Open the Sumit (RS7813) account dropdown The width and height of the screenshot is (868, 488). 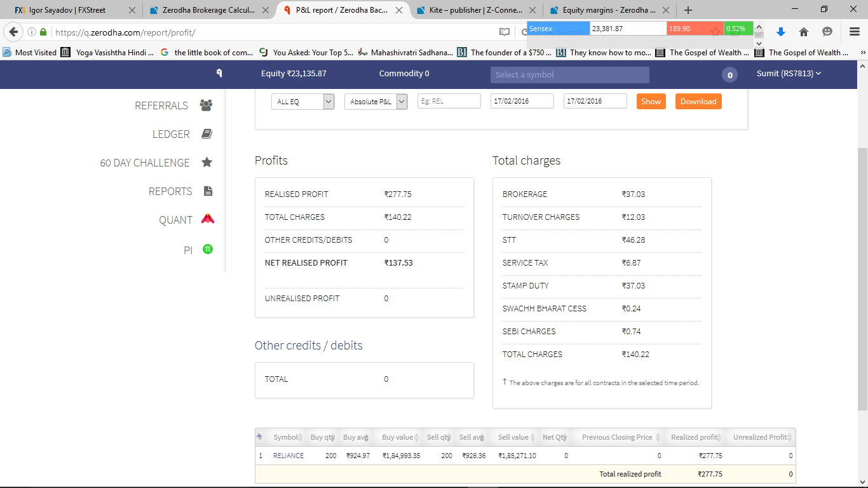click(x=789, y=74)
